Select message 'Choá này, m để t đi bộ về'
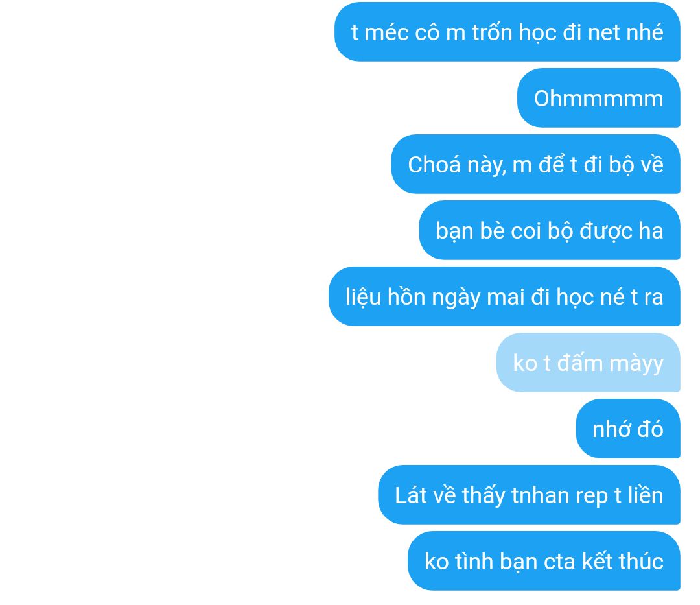The width and height of the screenshot is (700, 605). pyautogui.click(x=536, y=164)
